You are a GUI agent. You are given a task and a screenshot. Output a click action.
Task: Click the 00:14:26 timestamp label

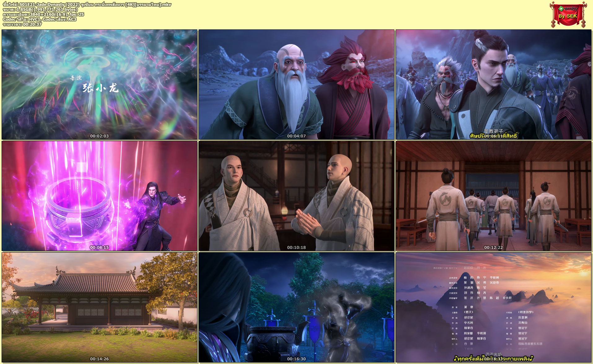pyautogui.click(x=99, y=359)
